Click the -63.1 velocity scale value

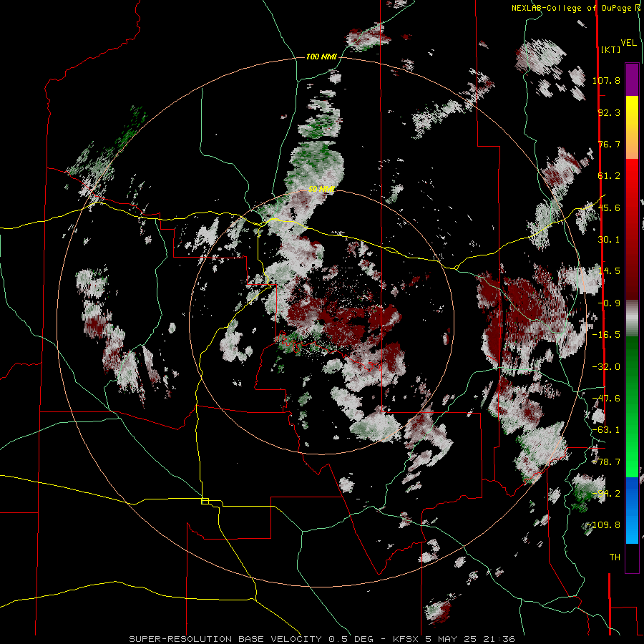click(x=606, y=430)
